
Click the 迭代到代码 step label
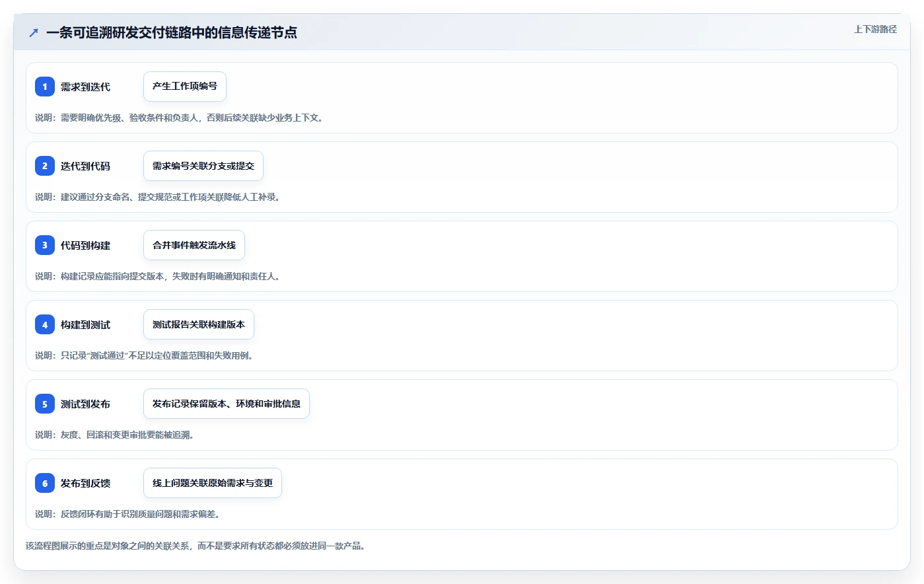pos(85,166)
